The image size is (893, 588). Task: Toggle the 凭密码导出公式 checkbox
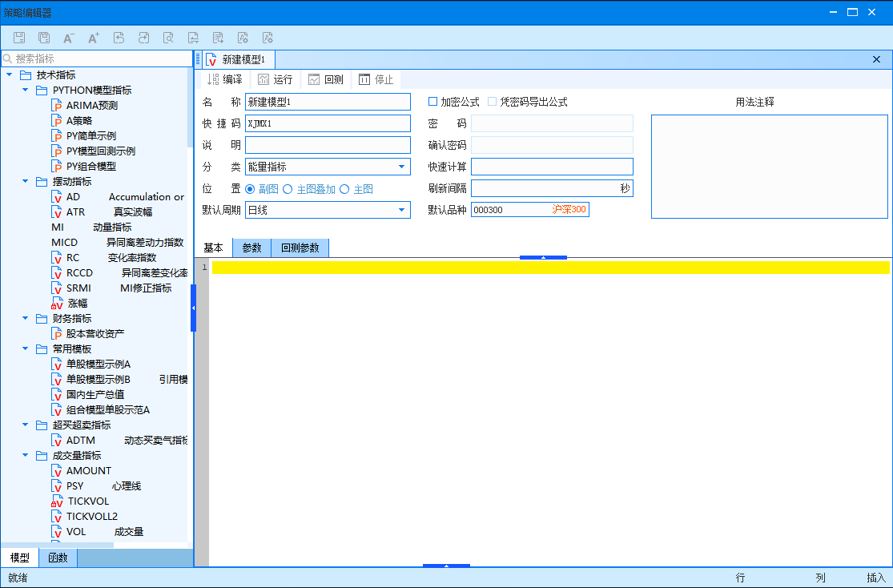(492, 102)
